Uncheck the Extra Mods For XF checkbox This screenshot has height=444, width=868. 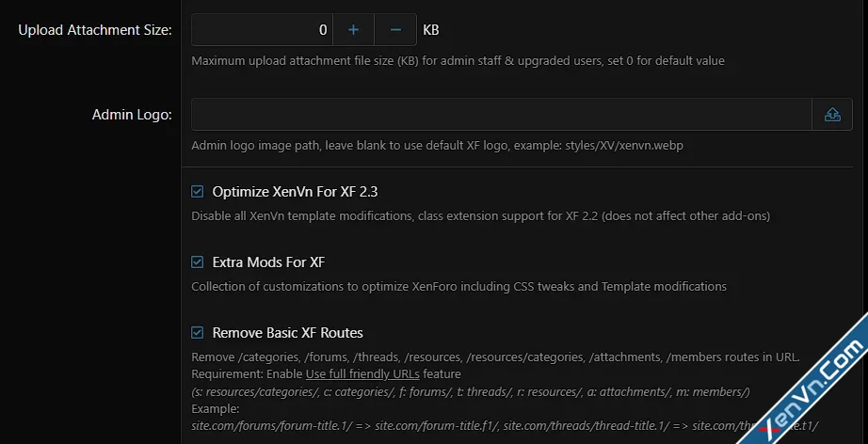(x=198, y=262)
